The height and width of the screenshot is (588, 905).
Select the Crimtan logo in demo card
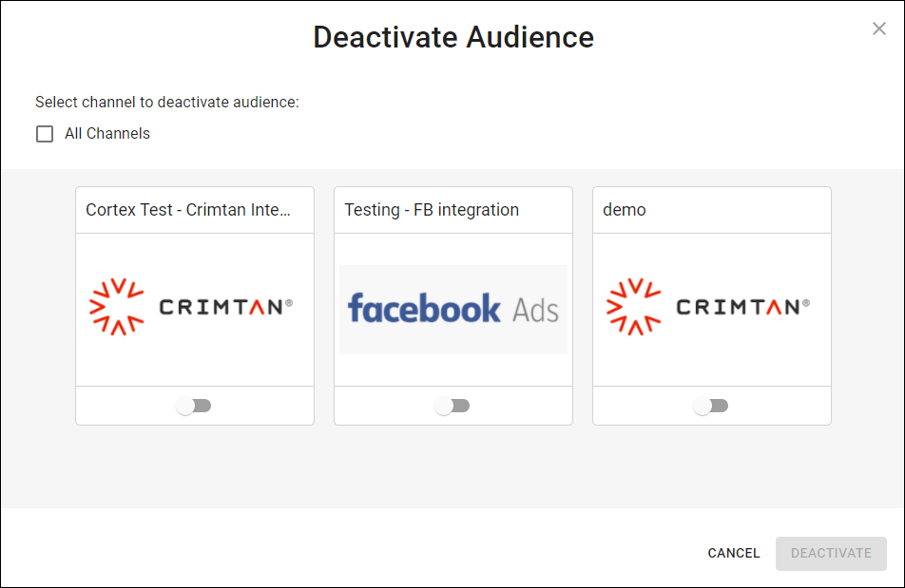(x=708, y=307)
